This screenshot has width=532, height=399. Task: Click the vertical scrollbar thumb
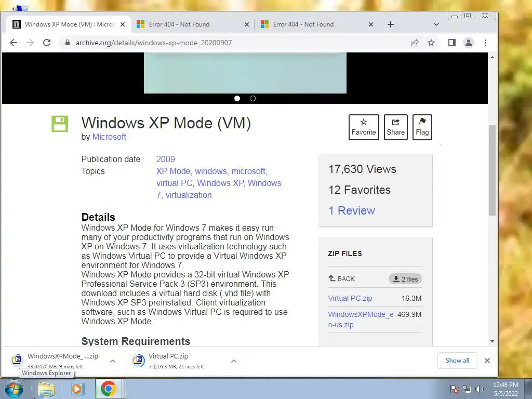click(493, 170)
